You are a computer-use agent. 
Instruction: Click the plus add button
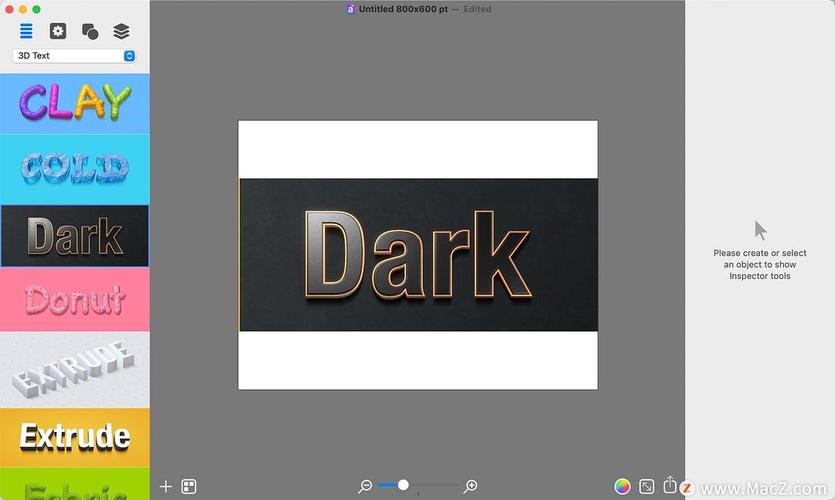[166, 486]
